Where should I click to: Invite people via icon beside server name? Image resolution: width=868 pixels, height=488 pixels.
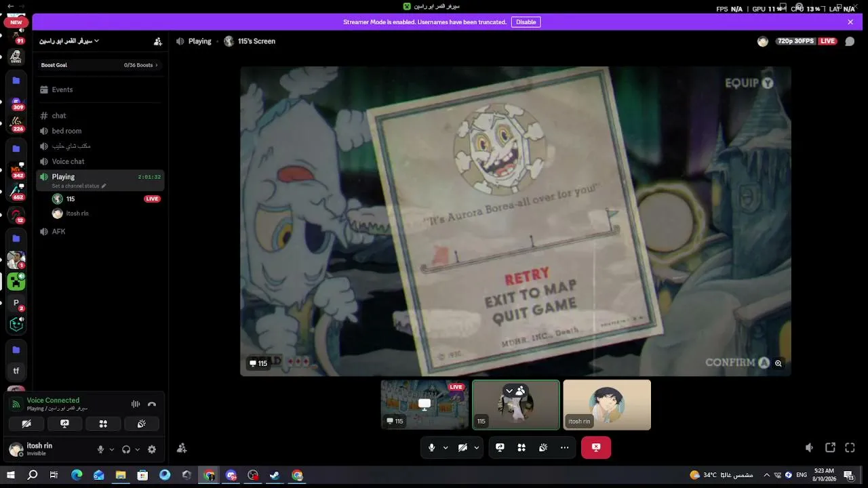158,41
